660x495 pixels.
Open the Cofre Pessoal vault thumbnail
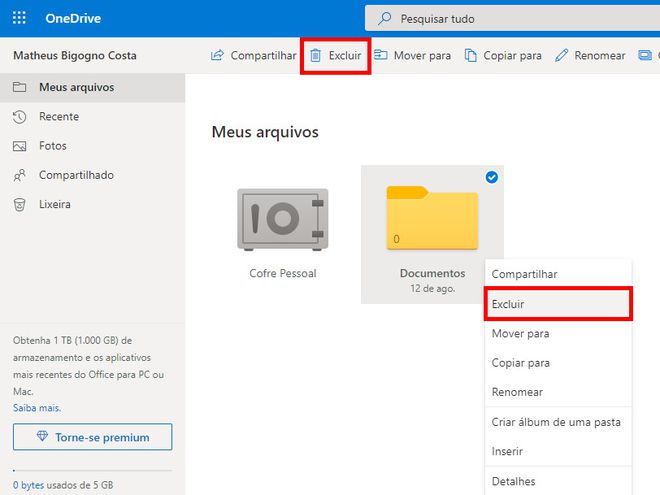[x=282, y=219]
